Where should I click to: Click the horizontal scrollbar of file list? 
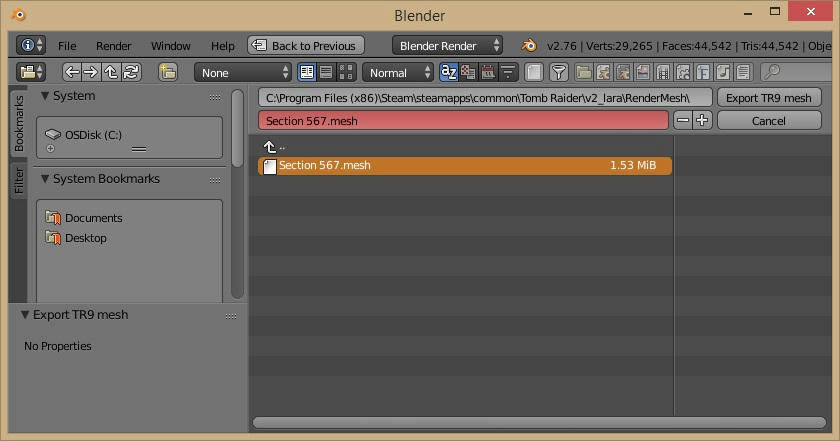pyautogui.click(x=539, y=423)
